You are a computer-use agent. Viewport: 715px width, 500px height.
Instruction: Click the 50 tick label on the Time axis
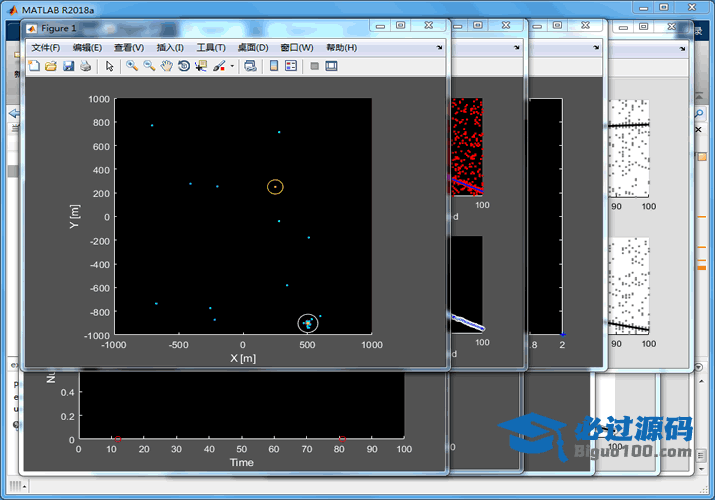(x=242, y=449)
